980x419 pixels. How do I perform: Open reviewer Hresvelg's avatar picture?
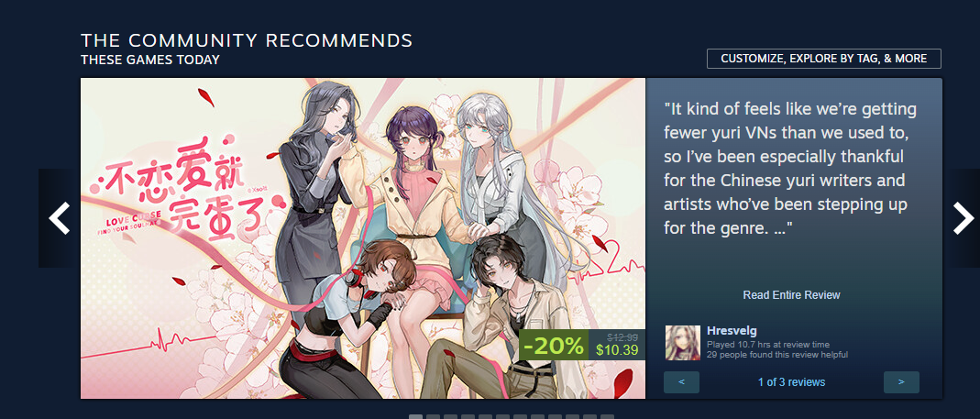tap(682, 343)
